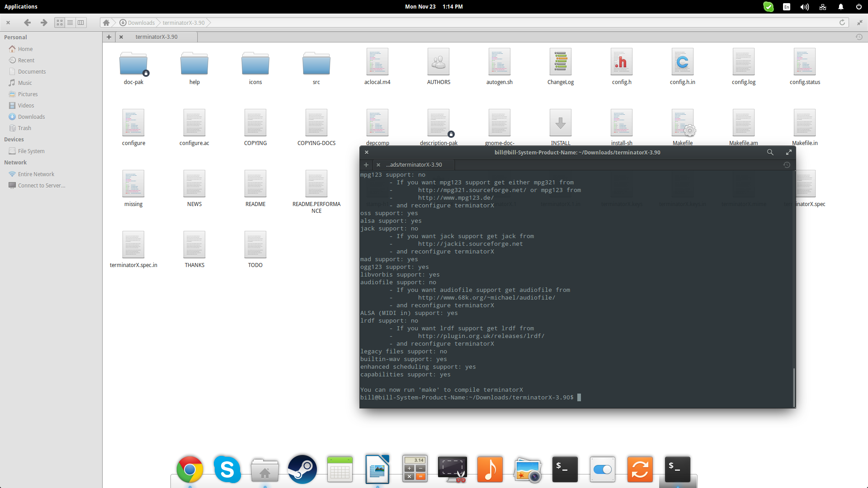Launch Steam from the dock
The image size is (868, 488).
coord(302,469)
